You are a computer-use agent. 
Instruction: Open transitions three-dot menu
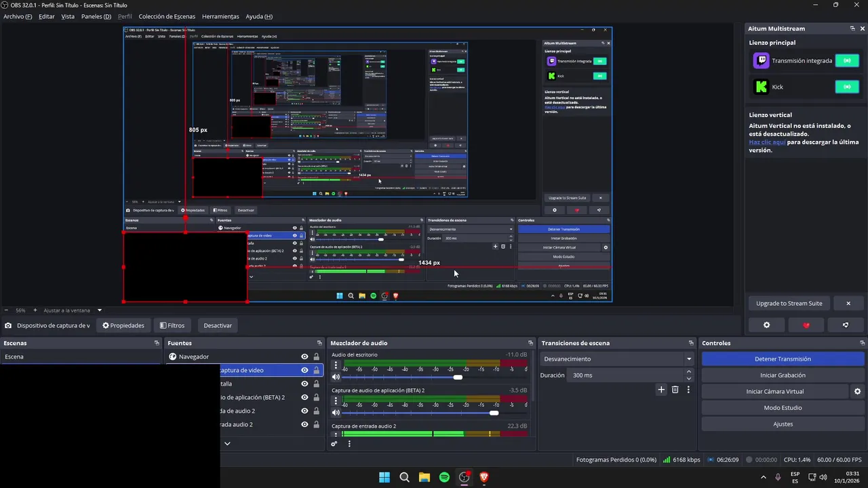(x=688, y=390)
